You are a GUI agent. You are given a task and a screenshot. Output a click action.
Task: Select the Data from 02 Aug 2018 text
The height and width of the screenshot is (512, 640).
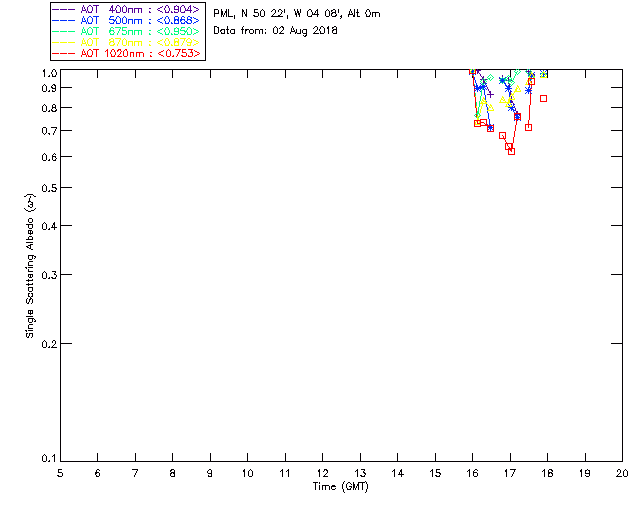pyautogui.click(x=276, y=31)
